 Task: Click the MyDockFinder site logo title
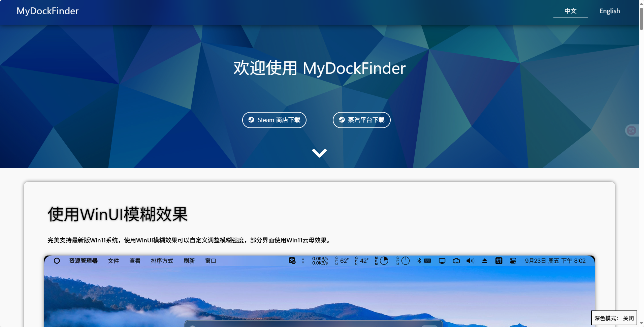pos(47,11)
